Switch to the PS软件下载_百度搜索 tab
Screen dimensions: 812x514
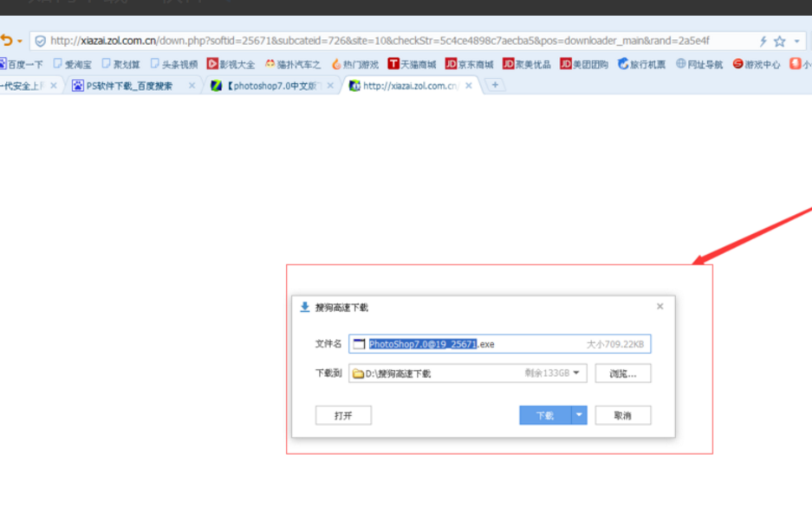[x=130, y=86]
